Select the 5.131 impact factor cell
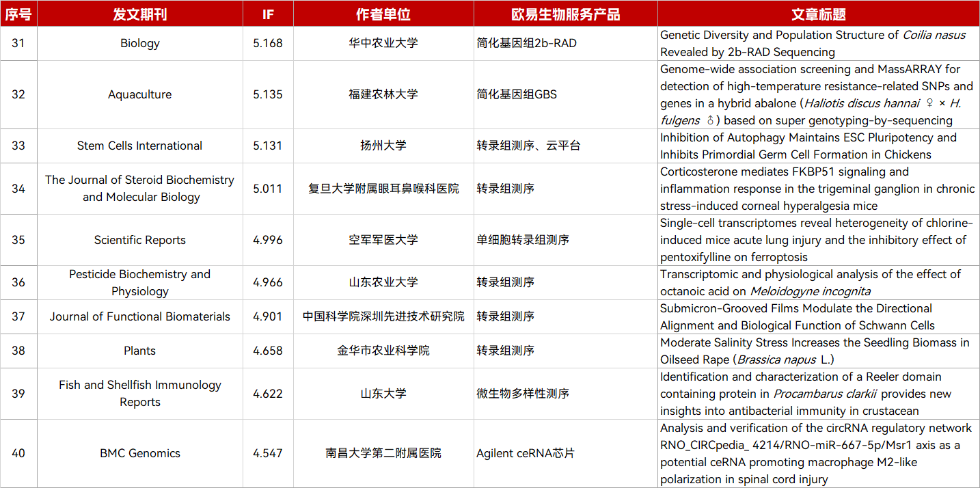The height and width of the screenshot is (488, 980). point(268,146)
